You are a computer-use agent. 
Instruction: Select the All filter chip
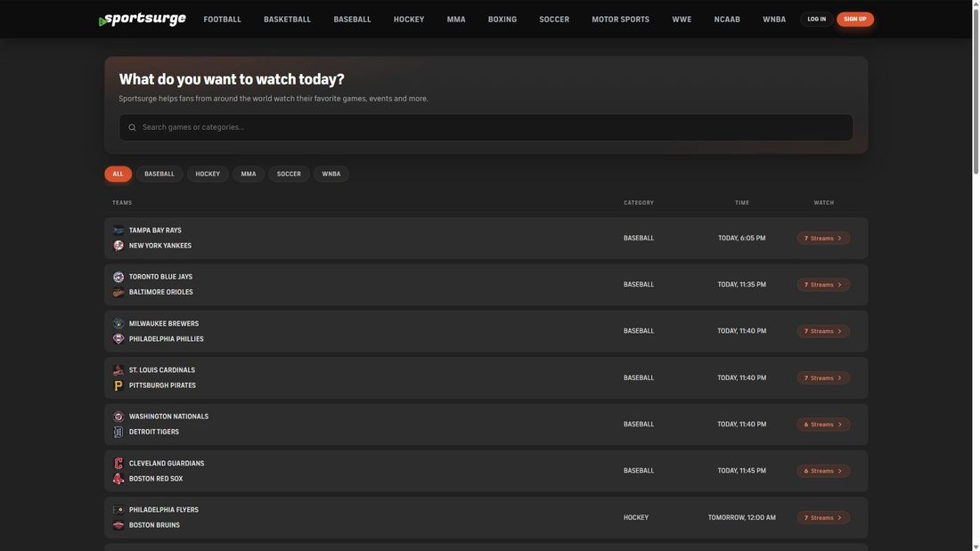click(118, 174)
